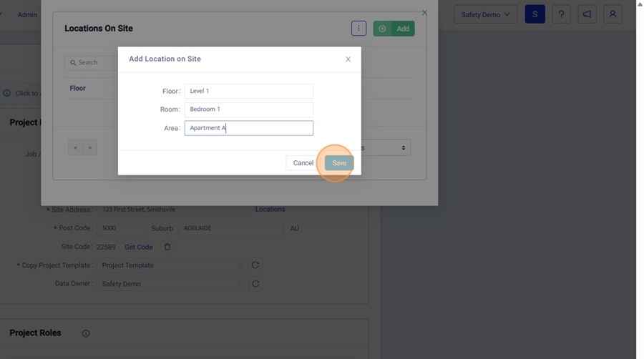Open the three-dot options menu
This screenshot has width=644, height=359.
[x=358, y=29]
